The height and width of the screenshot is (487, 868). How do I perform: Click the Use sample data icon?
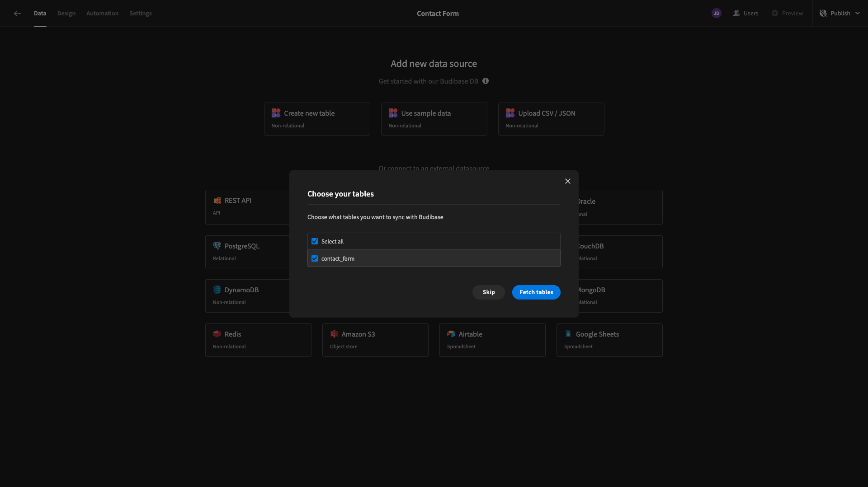click(x=393, y=113)
